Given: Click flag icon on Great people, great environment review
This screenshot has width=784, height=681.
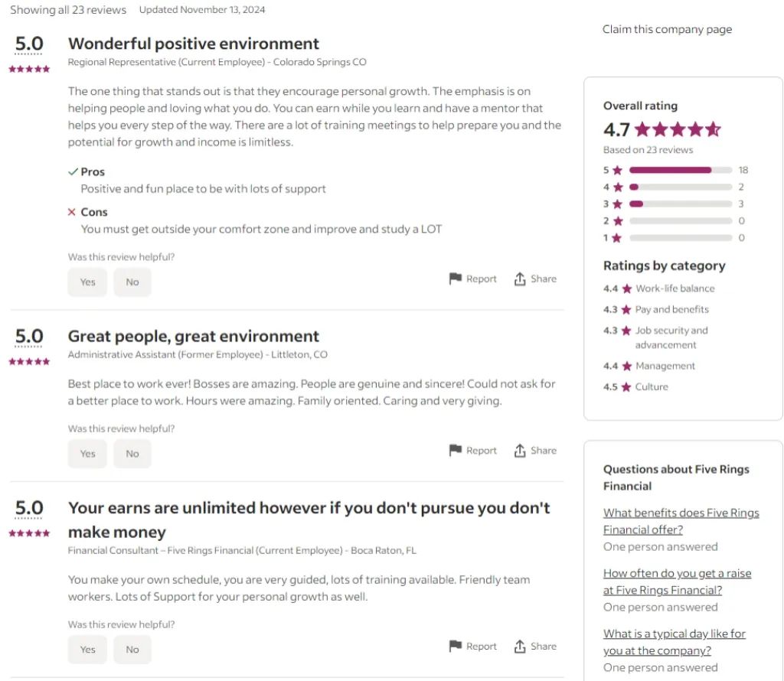Looking at the screenshot, I should pyautogui.click(x=455, y=450).
